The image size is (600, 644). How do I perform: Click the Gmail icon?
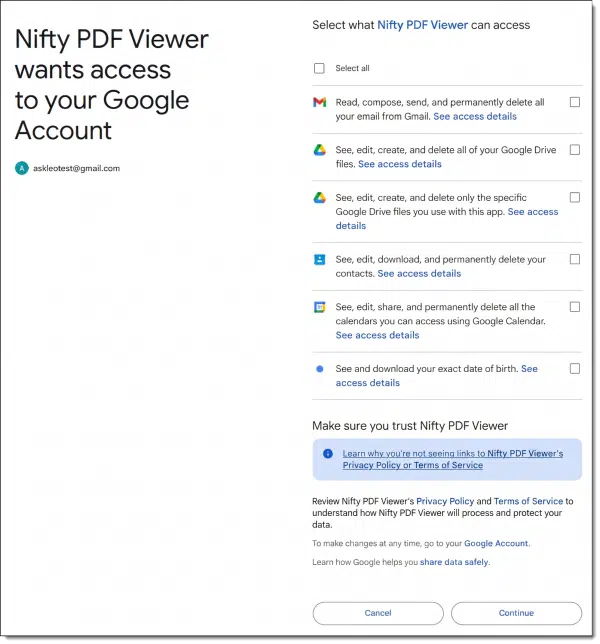[x=320, y=102]
